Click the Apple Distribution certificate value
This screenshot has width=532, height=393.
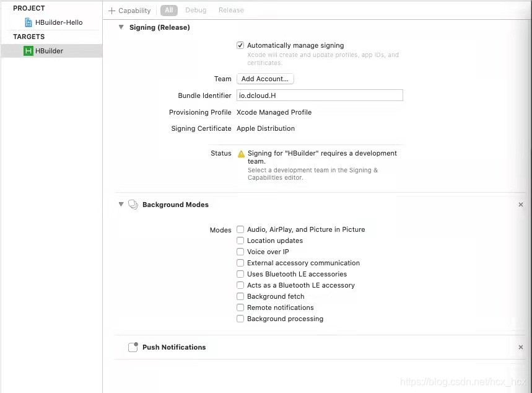pos(266,128)
